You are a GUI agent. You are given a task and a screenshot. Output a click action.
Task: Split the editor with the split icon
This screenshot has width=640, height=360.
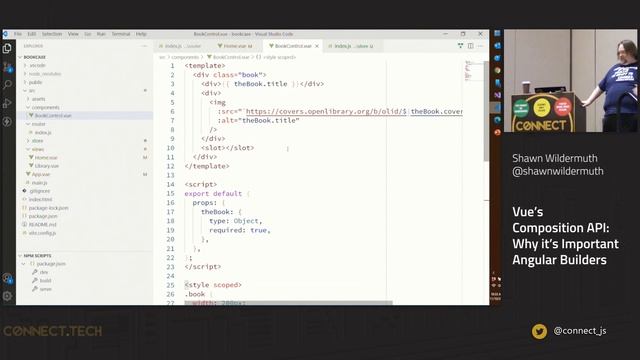coord(471,46)
